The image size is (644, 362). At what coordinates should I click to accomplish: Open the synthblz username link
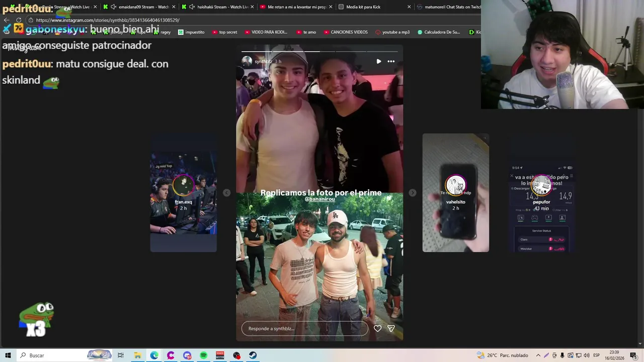point(263,61)
